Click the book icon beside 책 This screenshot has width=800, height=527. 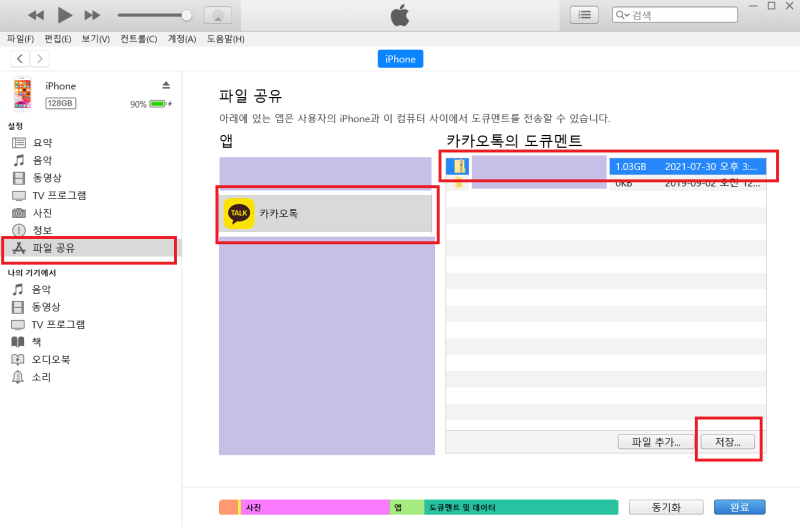18,342
